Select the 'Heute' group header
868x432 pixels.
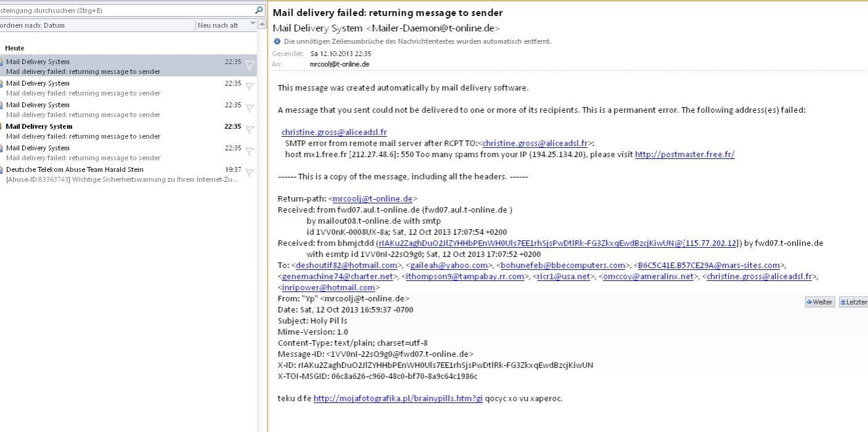click(x=15, y=48)
